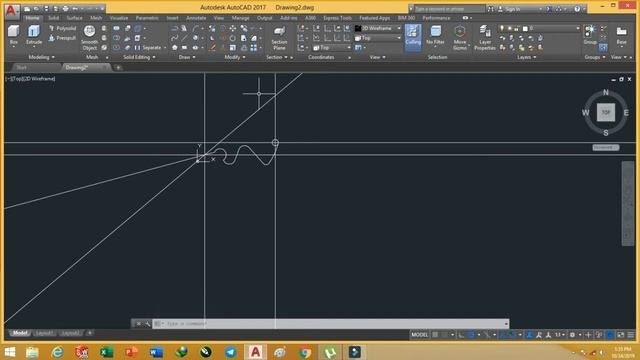Expand the Modify panel
The width and height of the screenshot is (640, 360).
pyautogui.click(x=235, y=57)
